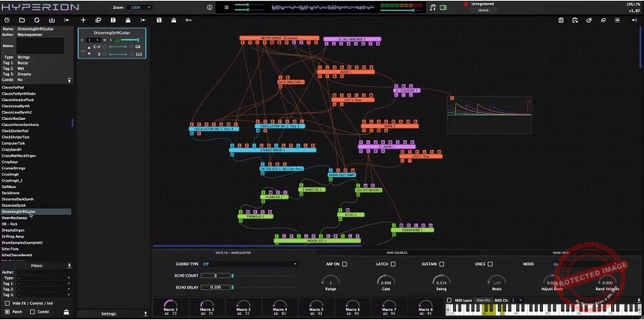Open the Tag 1 filter dropdown
The height and width of the screenshot is (320, 644).
pyautogui.click(x=44, y=283)
